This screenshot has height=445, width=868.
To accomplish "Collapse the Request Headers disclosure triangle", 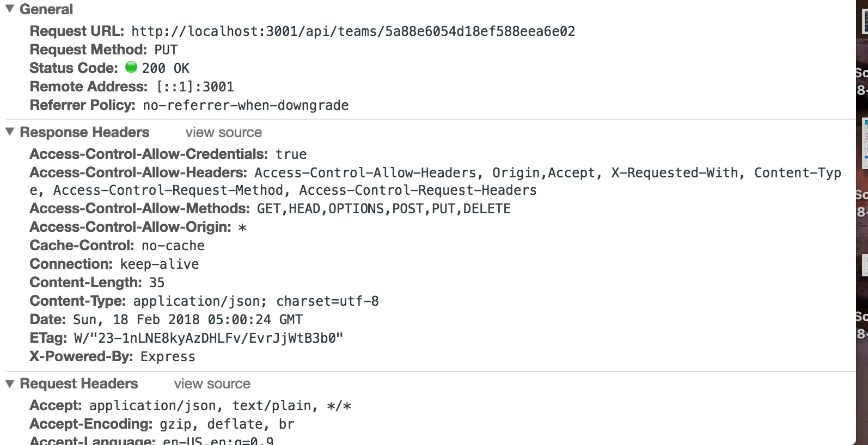I will tap(9, 383).
